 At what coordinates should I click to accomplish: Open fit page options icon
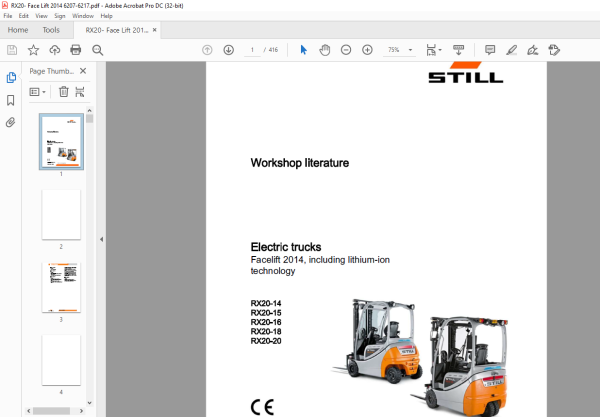tap(433, 50)
